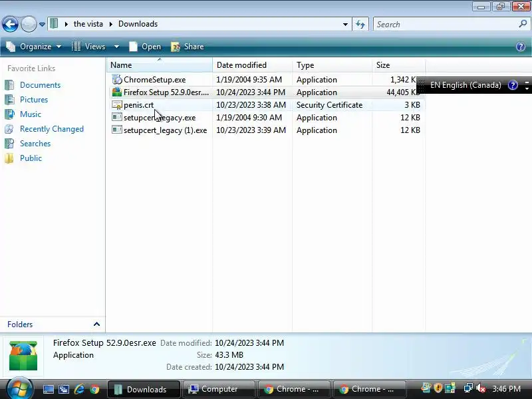Open Explorer help via blue question mark
The image size is (532, 399).
(x=521, y=47)
